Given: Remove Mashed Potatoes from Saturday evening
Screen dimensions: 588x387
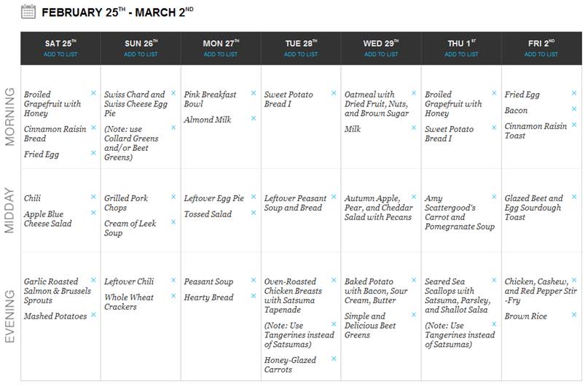Looking at the screenshot, I should click(x=93, y=315).
